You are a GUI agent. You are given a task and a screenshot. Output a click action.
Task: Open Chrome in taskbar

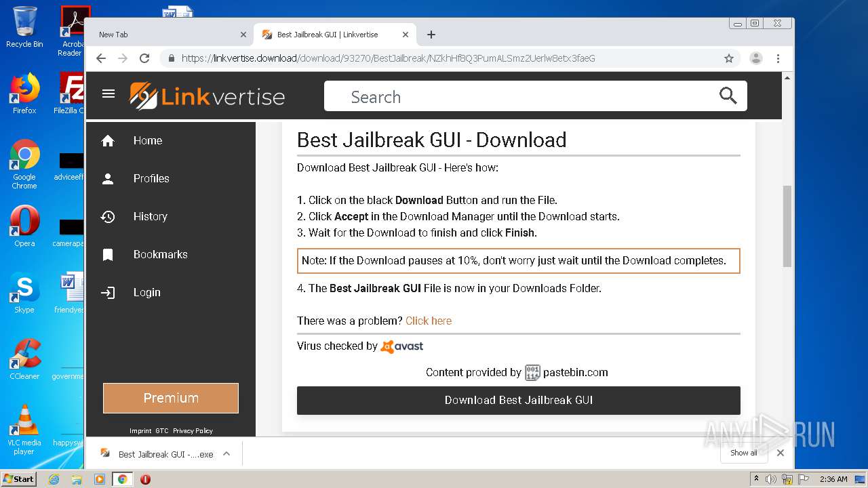[x=123, y=479]
